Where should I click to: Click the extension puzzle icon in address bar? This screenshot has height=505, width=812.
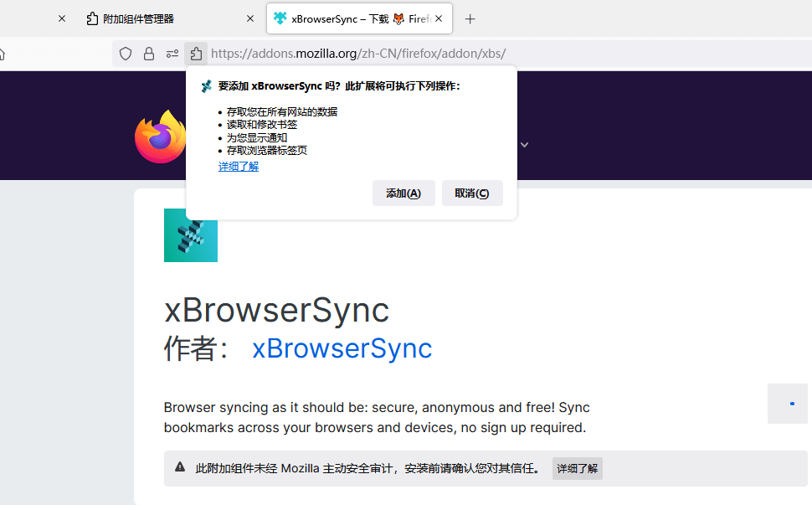(196, 54)
